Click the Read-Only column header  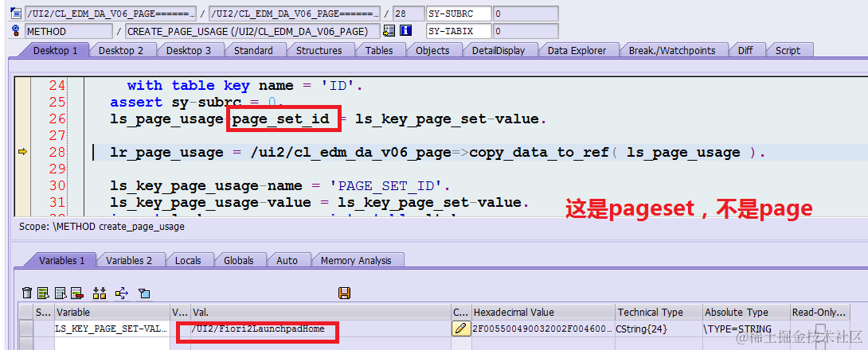click(x=820, y=313)
